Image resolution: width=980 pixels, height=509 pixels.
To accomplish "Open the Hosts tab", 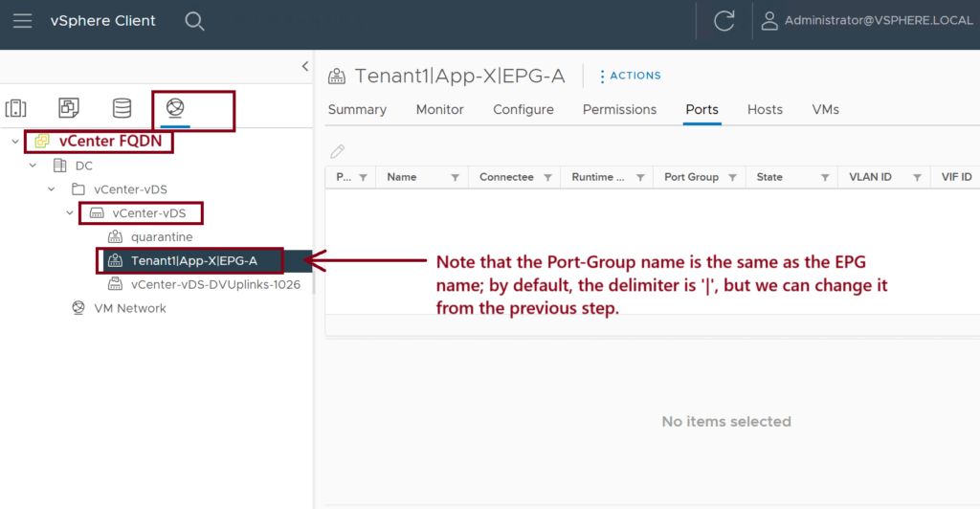I will pyautogui.click(x=765, y=110).
